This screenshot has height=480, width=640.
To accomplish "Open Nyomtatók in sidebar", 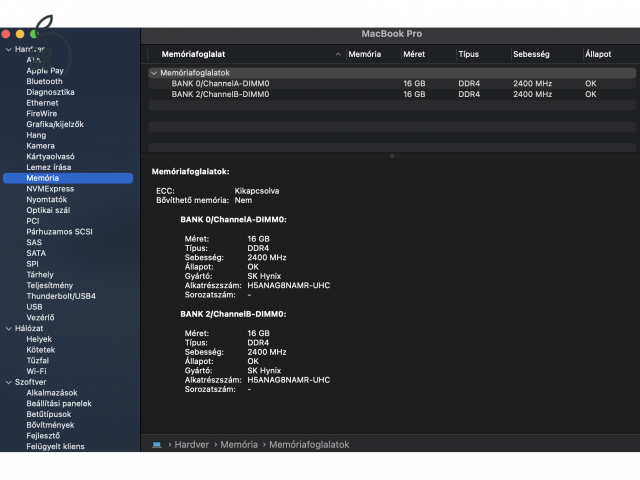I will click(47, 200).
